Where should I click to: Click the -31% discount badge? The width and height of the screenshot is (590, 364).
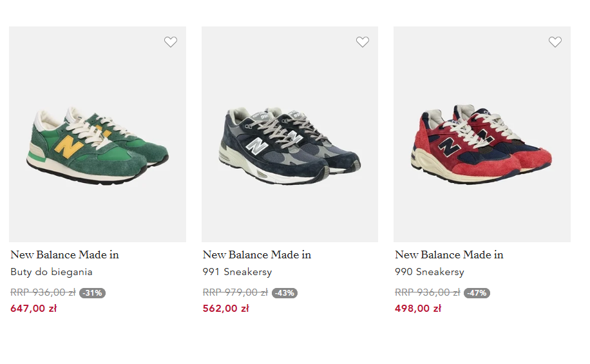(x=92, y=293)
